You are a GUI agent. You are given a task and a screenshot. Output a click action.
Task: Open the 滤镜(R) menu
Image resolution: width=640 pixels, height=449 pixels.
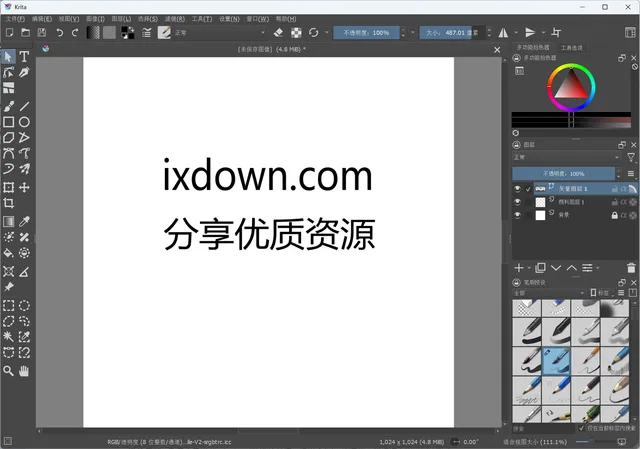point(175,19)
